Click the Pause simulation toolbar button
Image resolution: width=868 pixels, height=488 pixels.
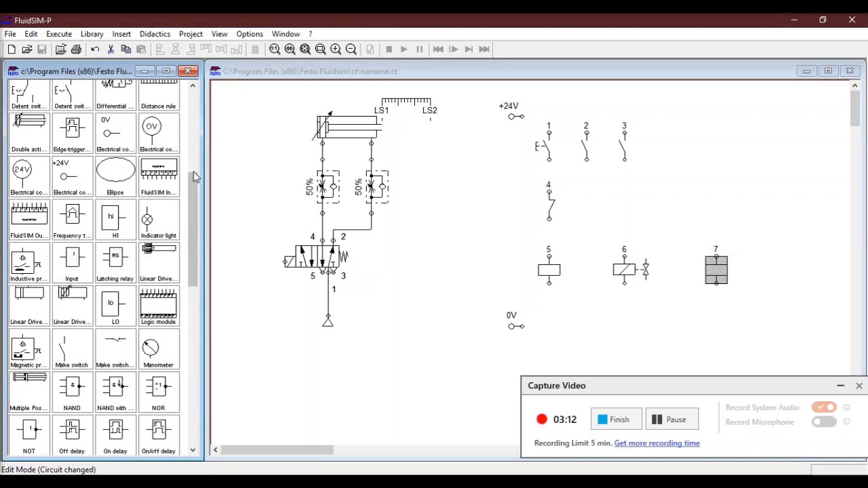pyautogui.click(x=419, y=49)
